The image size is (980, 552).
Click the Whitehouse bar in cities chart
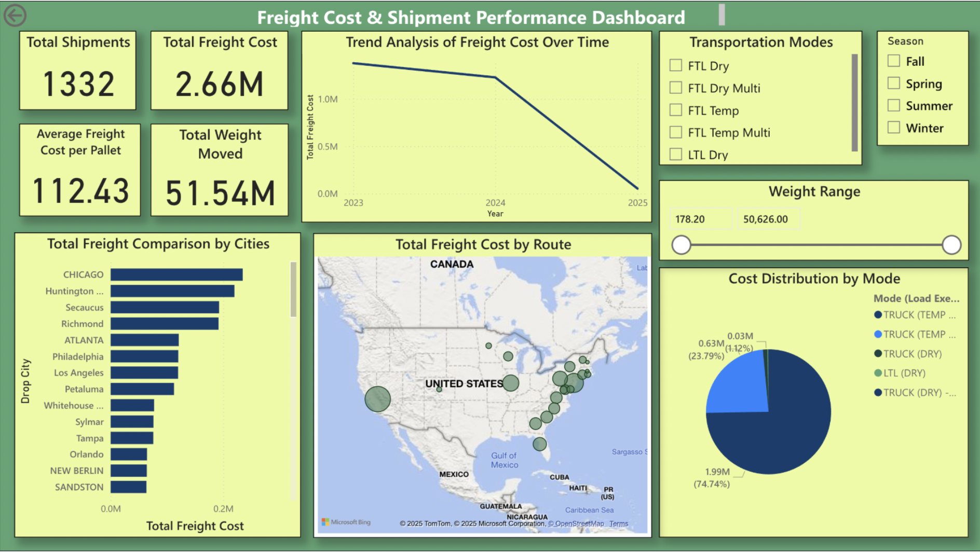[132, 405]
